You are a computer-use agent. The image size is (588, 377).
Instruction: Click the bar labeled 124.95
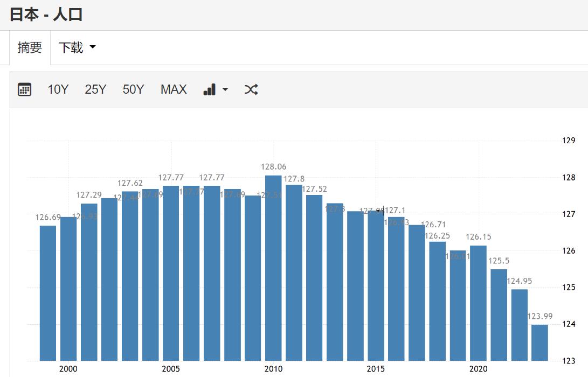[x=520, y=325]
